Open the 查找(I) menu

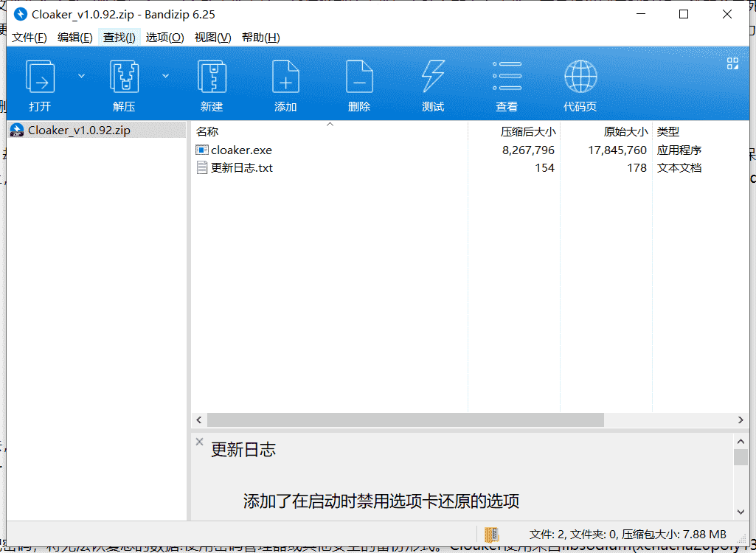119,38
